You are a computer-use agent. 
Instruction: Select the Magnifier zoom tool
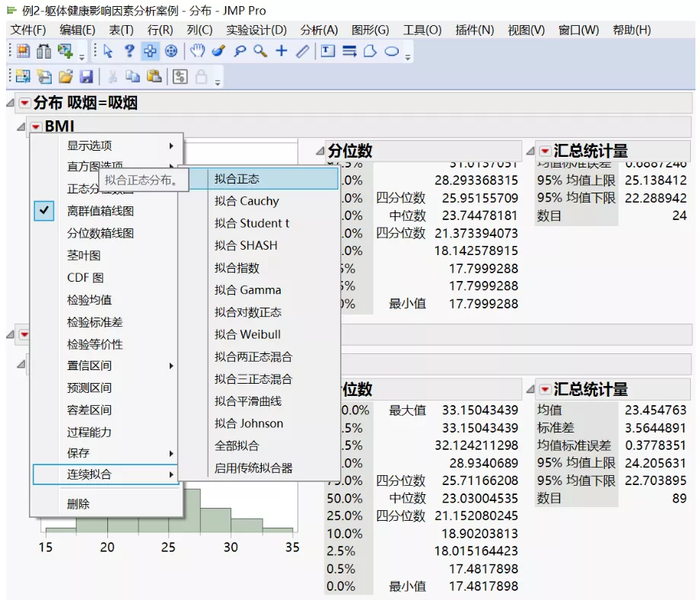261,51
